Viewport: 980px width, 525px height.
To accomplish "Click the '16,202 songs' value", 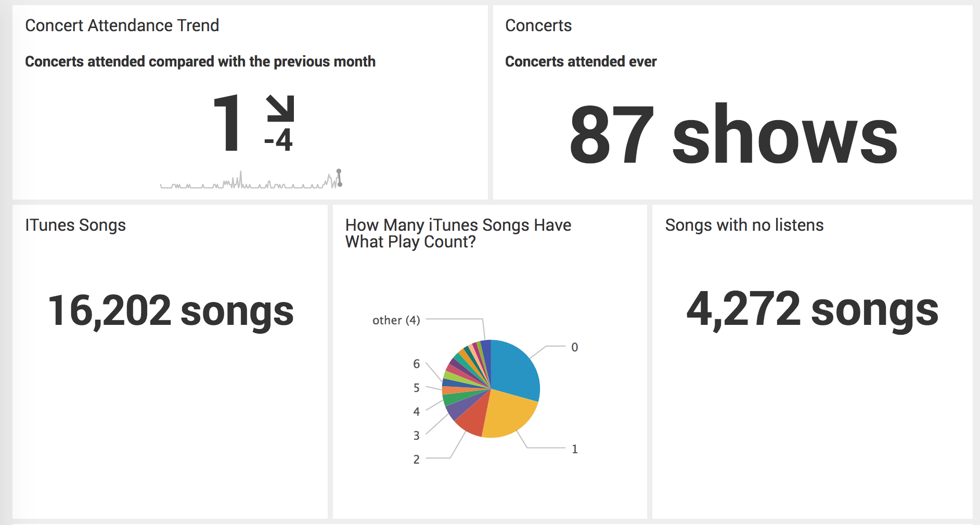I will (171, 312).
